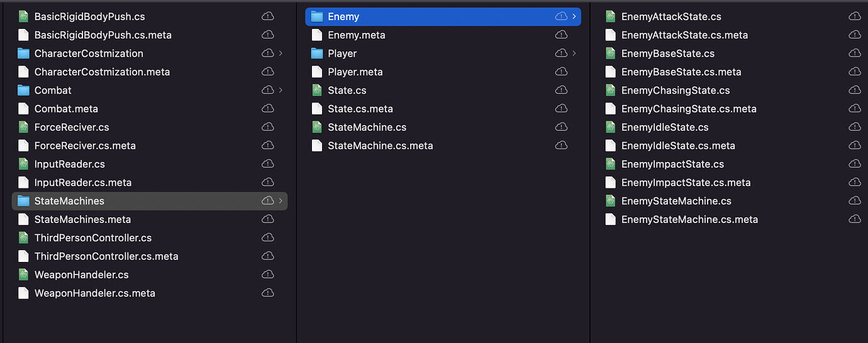
Task: Click cloud download icon for Enemy.meta
Action: [x=561, y=35]
